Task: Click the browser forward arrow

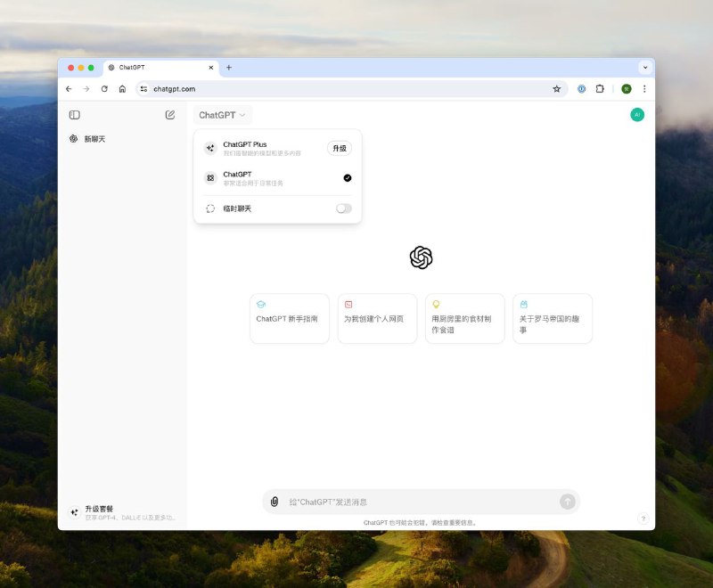Action: (x=86, y=89)
